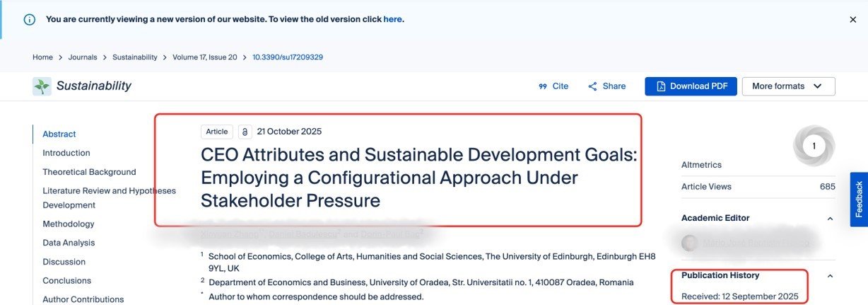
Task: Click the Journals breadcrumb link
Action: (x=83, y=57)
